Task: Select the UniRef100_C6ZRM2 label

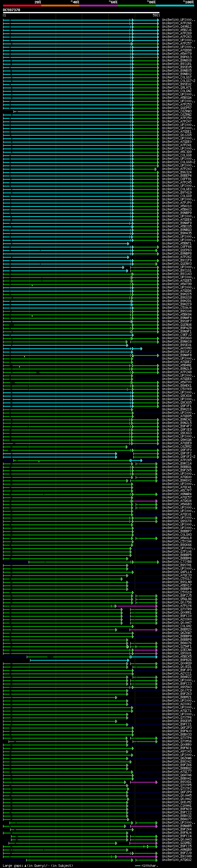Action: point(177,447)
